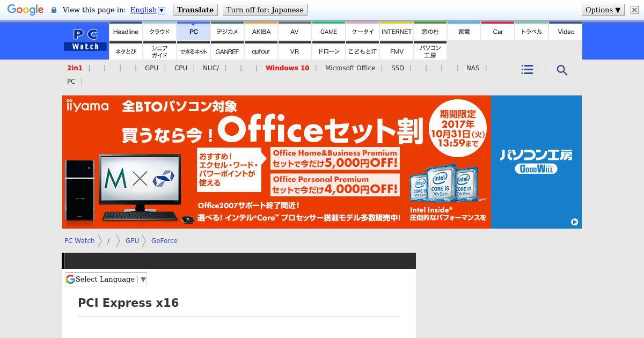Open the パソコン工房 tab

[x=430, y=52]
